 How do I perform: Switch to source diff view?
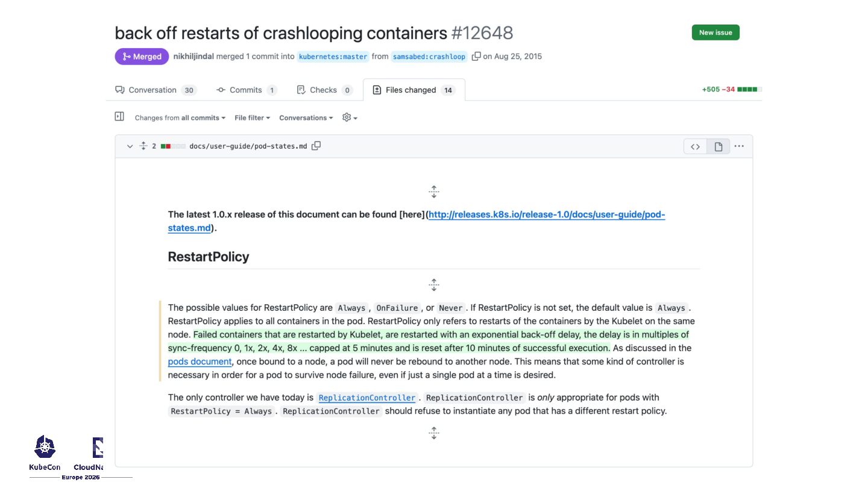[x=695, y=146]
